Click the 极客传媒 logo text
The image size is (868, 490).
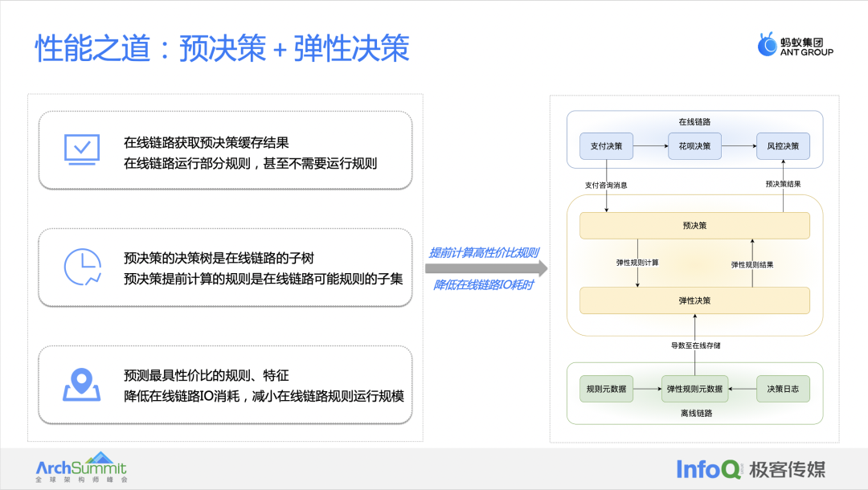point(787,470)
